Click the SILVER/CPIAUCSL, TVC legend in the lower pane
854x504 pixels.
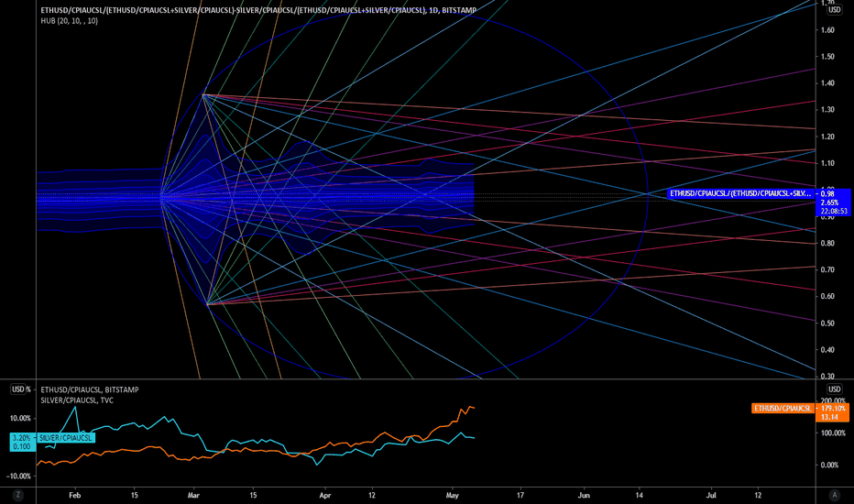[x=77, y=400]
